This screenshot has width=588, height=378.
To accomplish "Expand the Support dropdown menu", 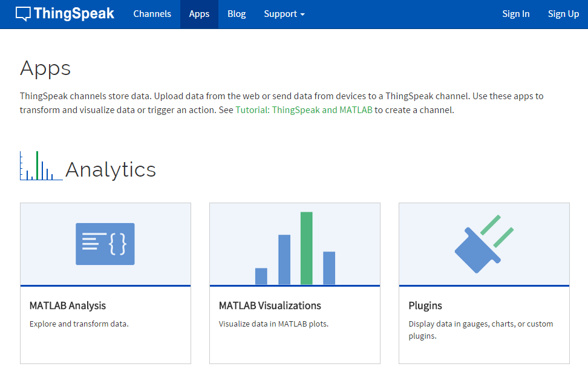I will tap(284, 14).
